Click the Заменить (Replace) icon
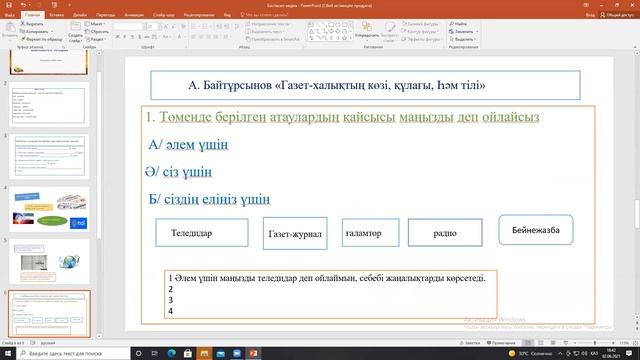Image resolution: width=640 pixels, height=360 pixels. tap(451, 31)
